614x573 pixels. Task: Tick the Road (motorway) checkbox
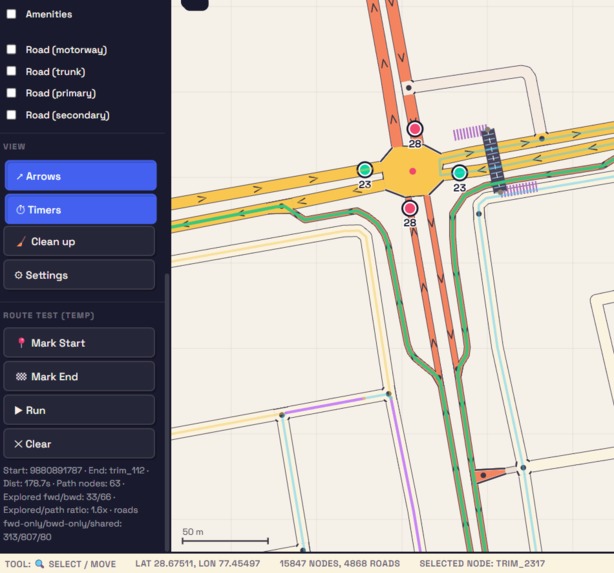click(11, 49)
